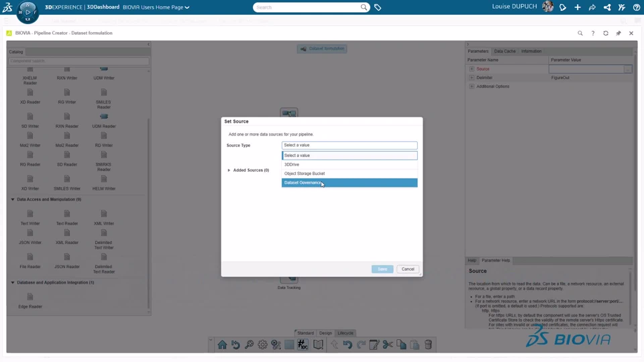Open the tools icon left of help

[x=622, y=7]
